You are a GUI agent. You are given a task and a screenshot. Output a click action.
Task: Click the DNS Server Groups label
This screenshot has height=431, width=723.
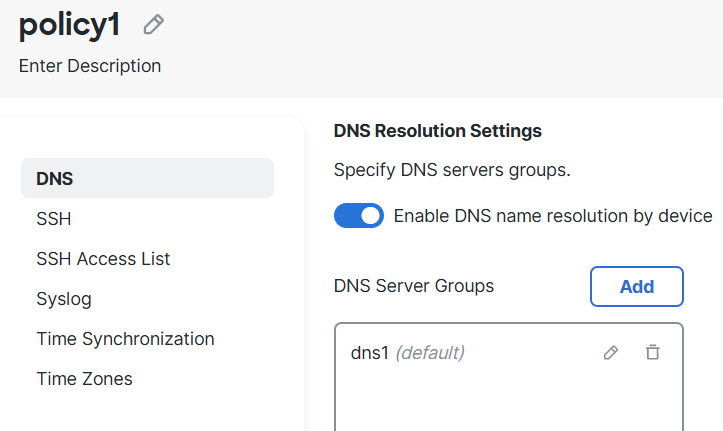click(x=413, y=286)
